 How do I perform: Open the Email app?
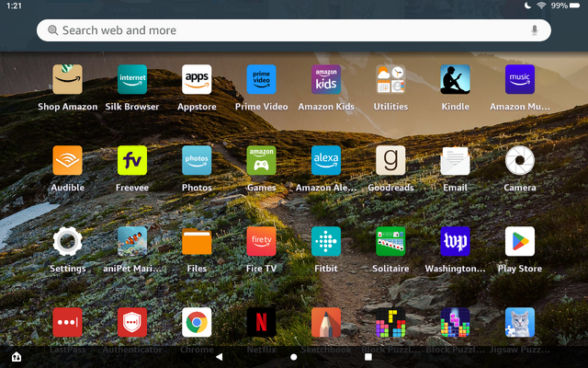click(456, 160)
